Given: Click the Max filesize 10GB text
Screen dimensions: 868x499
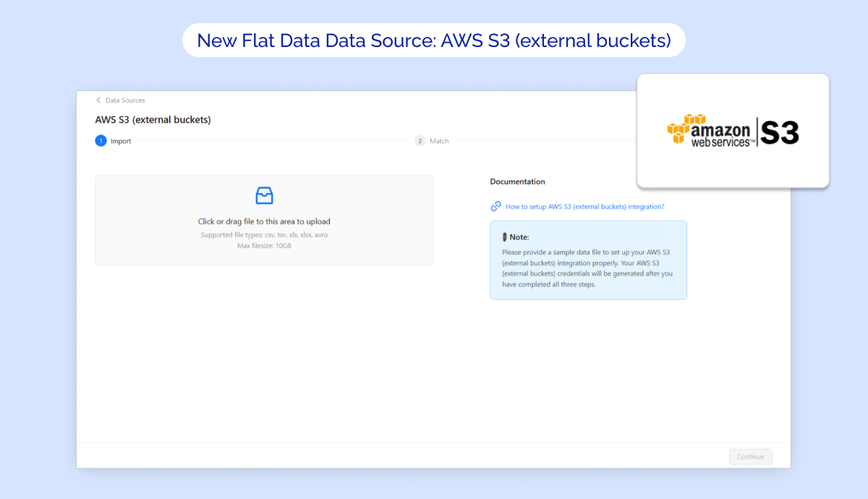Looking at the screenshot, I should 264,246.
